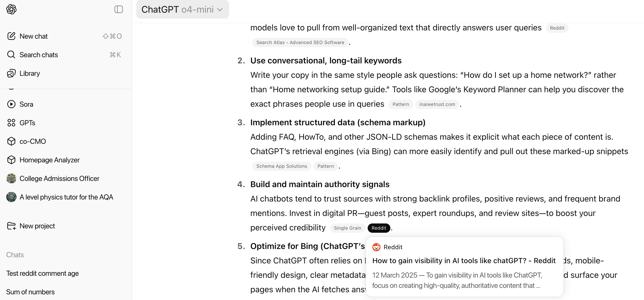This screenshot has width=644, height=300.
Task: Click the Search chats magnifier icon
Action: pos(11,55)
